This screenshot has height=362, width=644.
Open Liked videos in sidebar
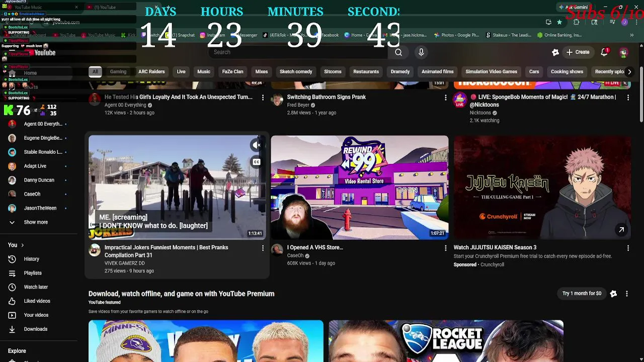pos(38,301)
